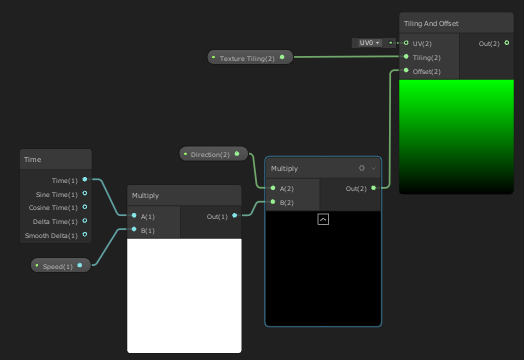Click the Time(1) output port
The height and width of the screenshot is (360, 524).
pyautogui.click(x=85, y=179)
